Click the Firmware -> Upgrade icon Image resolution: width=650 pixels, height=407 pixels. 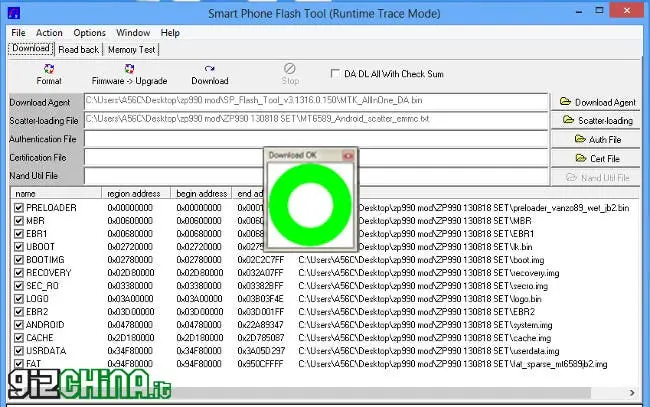(x=129, y=69)
